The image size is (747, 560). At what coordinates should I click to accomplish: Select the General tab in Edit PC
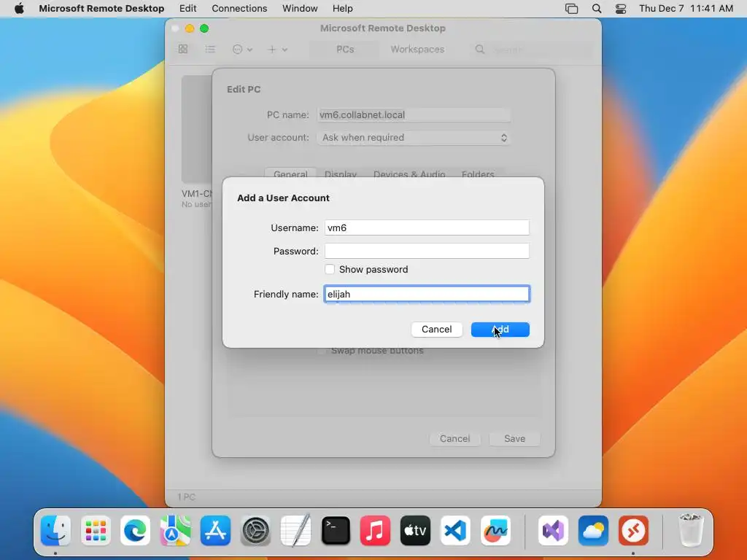pos(290,174)
